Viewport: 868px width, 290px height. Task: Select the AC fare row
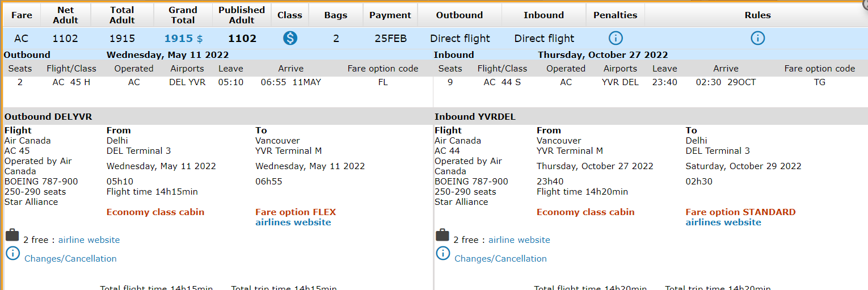coord(22,39)
